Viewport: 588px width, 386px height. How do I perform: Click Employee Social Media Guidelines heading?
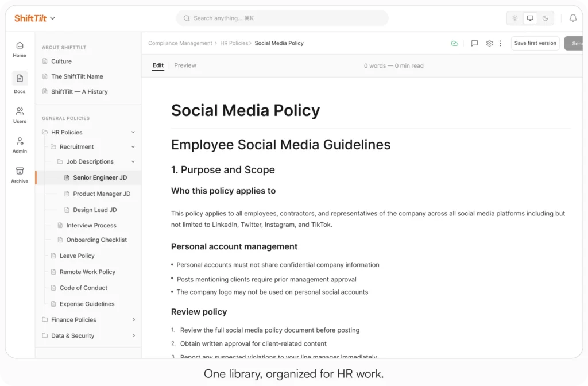(x=280, y=145)
